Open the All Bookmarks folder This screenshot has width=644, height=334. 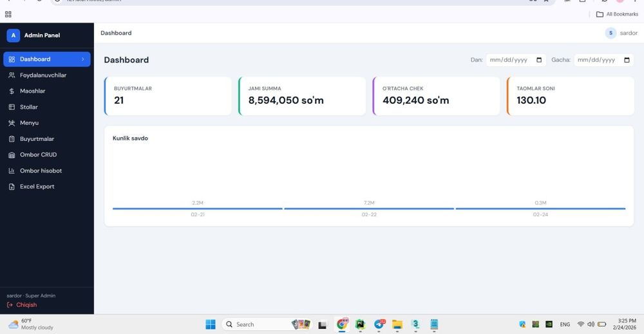(617, 14)
